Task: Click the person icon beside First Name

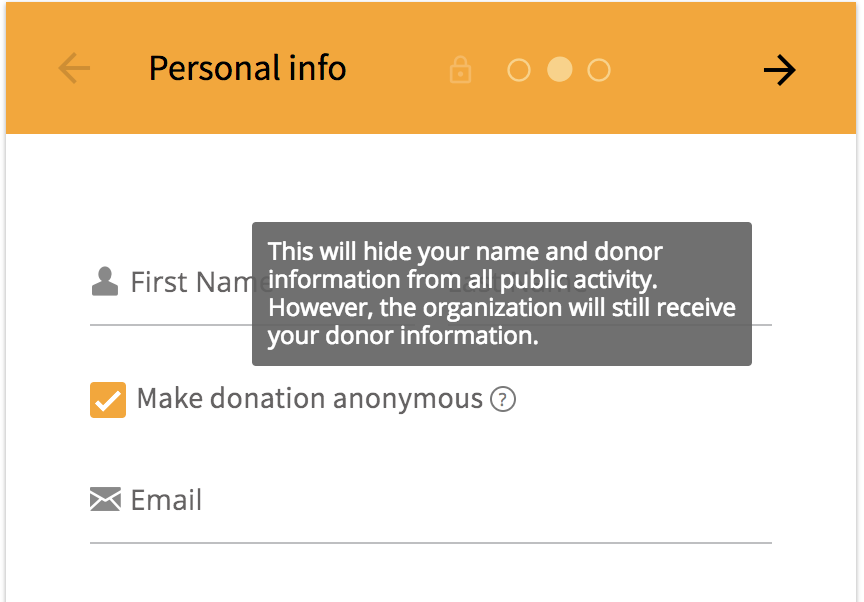Action: [x=105, y=282]
